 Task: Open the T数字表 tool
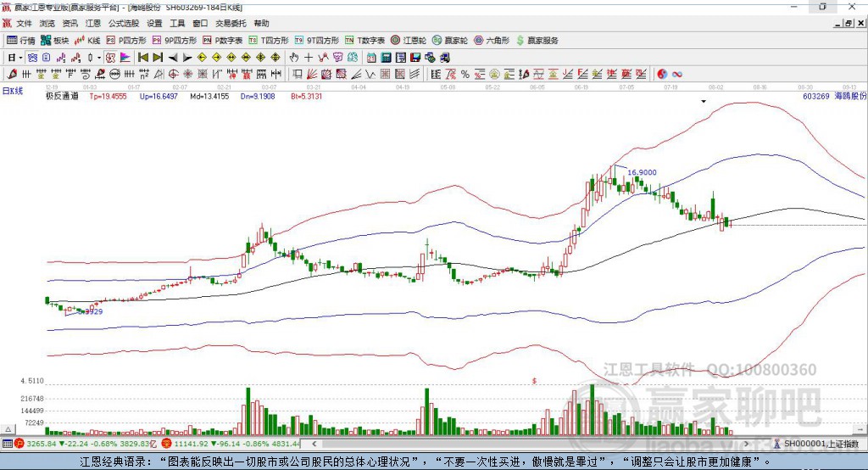click(x=364, y=41)
